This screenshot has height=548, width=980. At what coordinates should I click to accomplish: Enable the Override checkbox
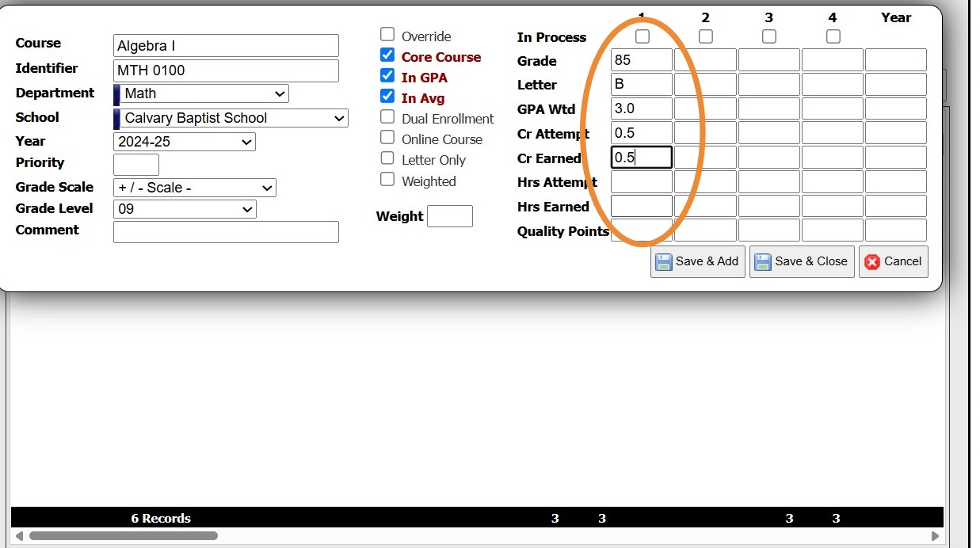click(387, 34)
